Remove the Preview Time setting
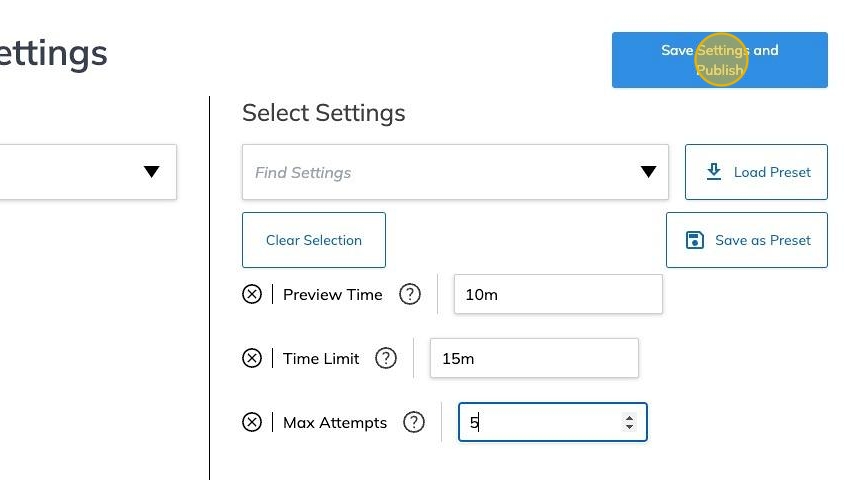This screenshot has width=860, height=480. [252, 294]
